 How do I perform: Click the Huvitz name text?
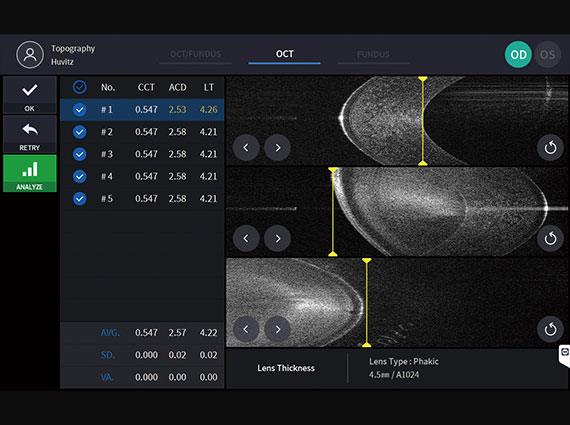click(x=62, y=62)
